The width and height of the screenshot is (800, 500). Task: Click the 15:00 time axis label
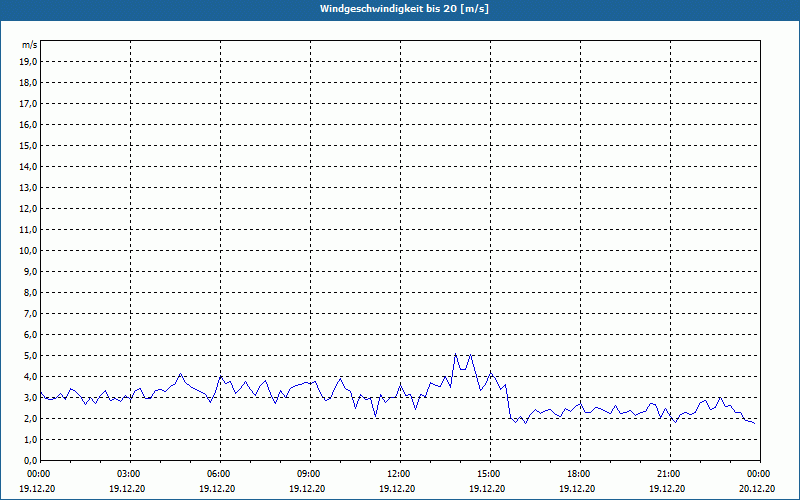(489, 474)
